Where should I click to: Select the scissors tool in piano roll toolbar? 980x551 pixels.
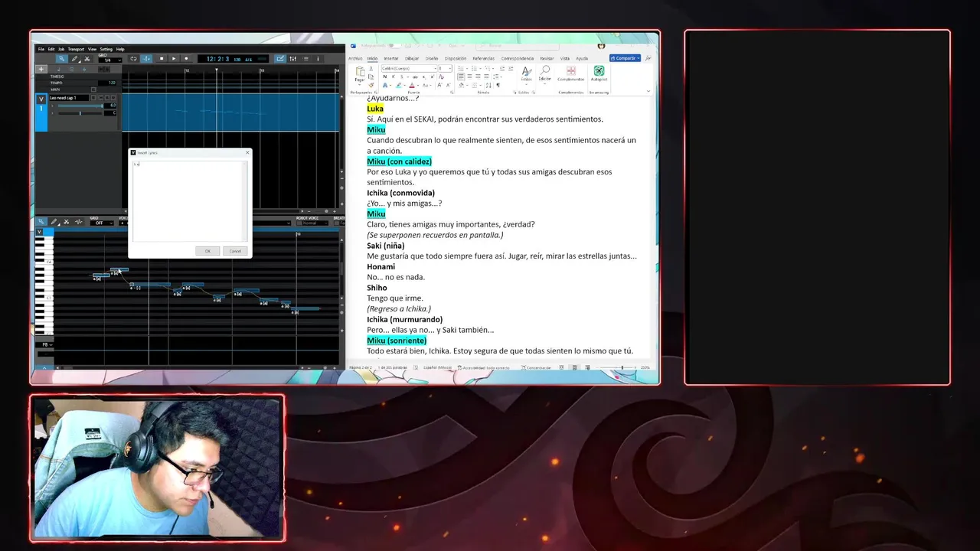66,222
